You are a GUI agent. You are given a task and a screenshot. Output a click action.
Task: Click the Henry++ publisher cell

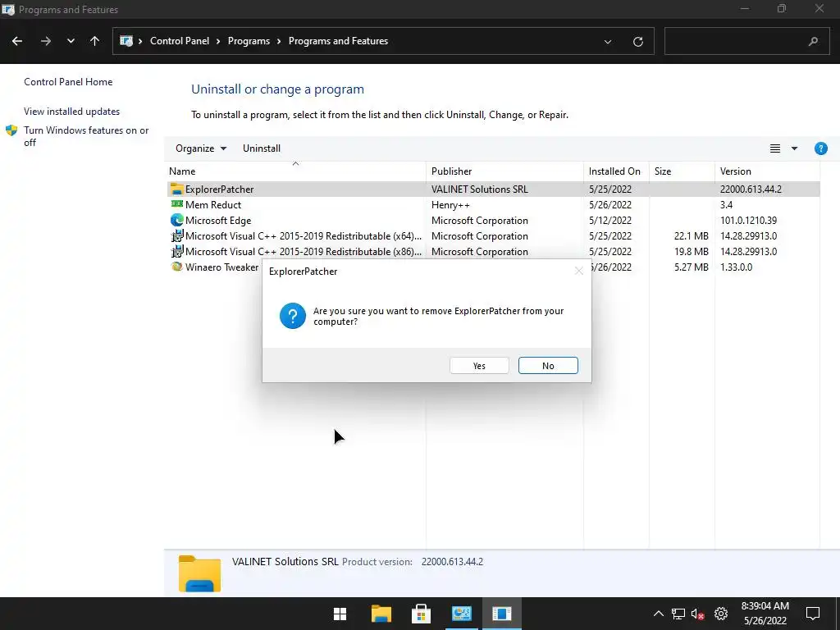(x=450, y=204)
